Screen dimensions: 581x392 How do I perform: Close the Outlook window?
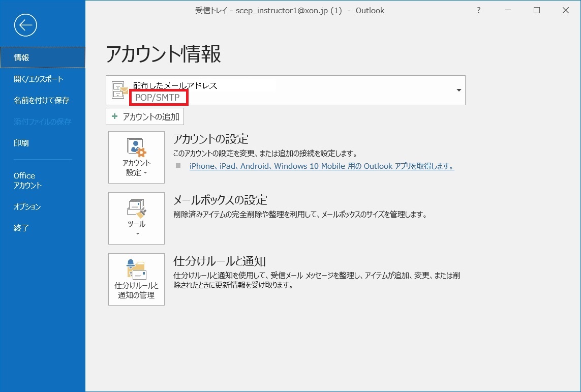point(566,10)
